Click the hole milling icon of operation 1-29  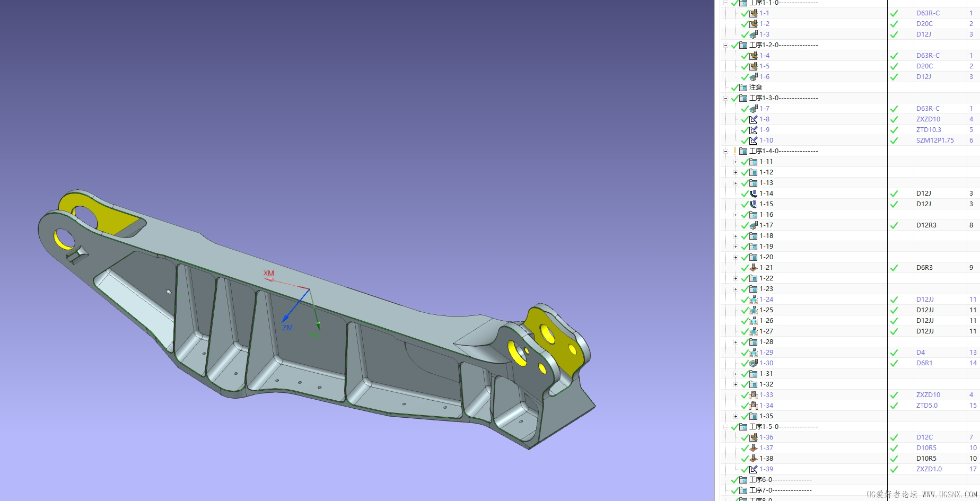coord(753,353)
